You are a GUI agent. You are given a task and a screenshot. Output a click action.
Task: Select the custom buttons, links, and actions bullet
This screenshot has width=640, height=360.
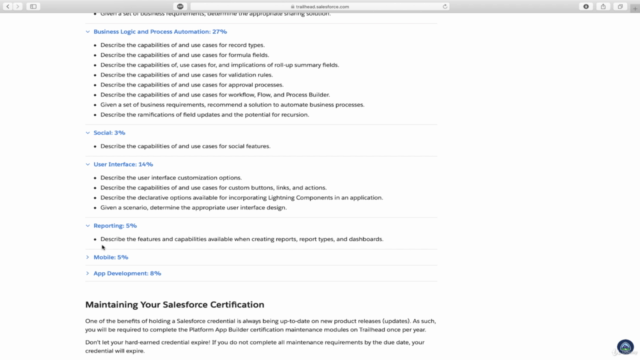pyautogui.click(x=213, y=188)
